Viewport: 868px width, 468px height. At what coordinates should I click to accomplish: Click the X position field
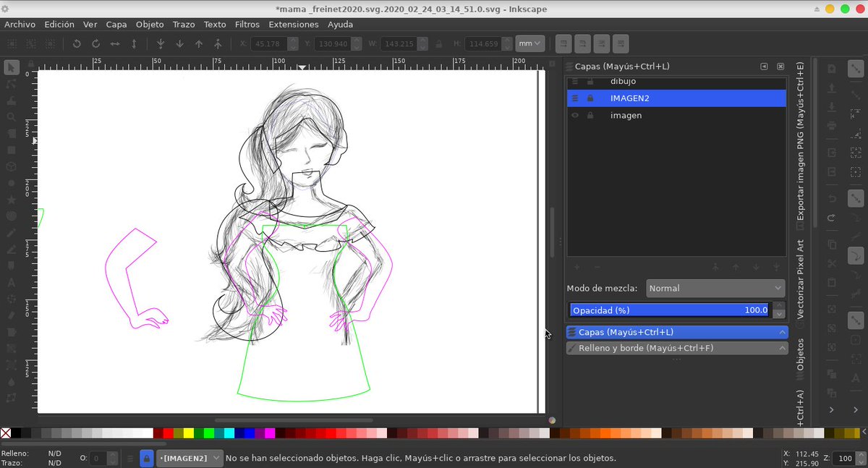(x=268, y=43)
